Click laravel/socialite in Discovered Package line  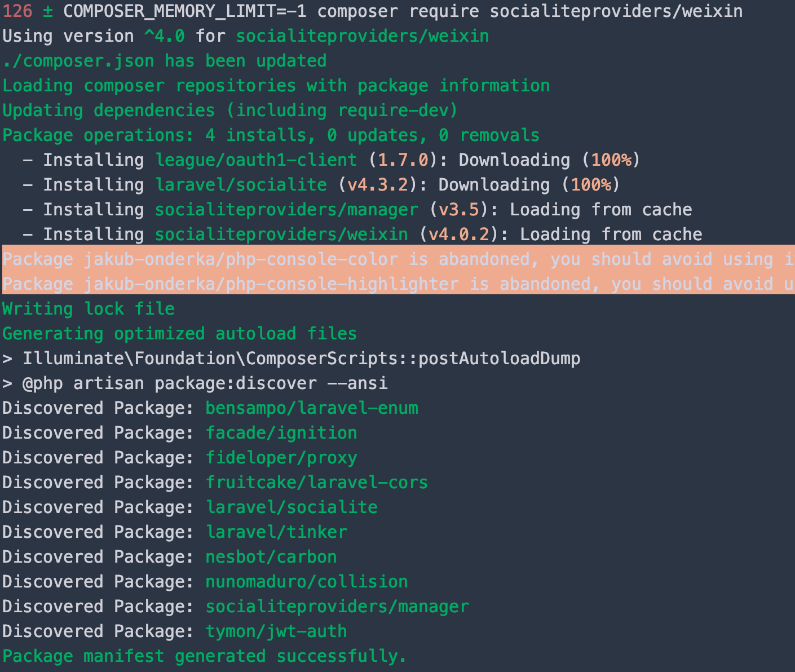[291, 507]
